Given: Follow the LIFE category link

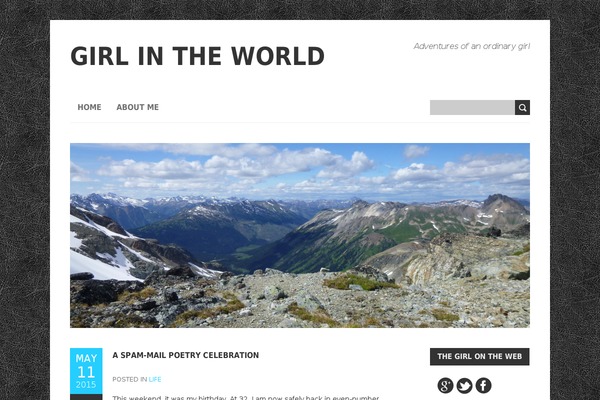Looking at the screenshot, I should point(155,379).
